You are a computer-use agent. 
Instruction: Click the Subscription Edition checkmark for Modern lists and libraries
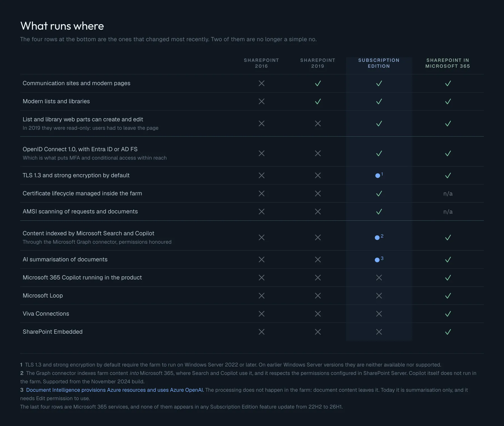tap(379, 101)
